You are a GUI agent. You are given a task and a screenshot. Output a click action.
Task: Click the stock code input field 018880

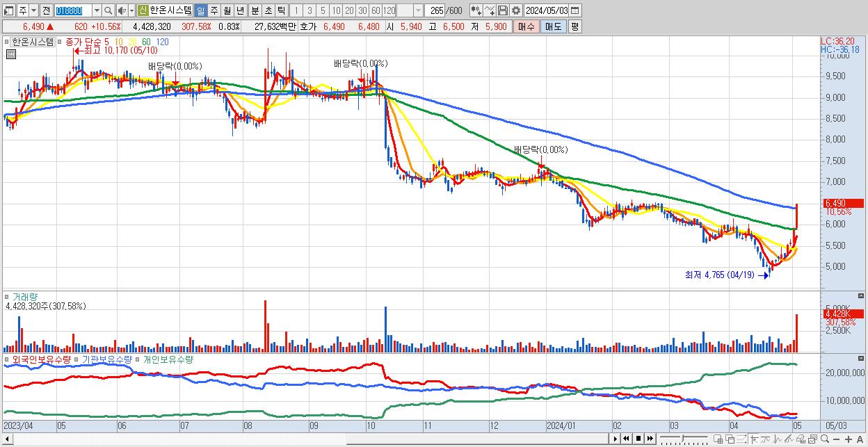tap(72, 10)
